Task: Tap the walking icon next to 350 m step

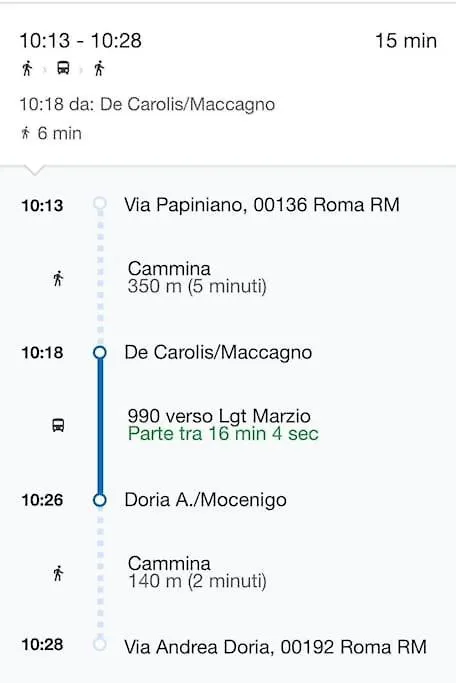Action: pyautogui.click(x=58, y=278)
